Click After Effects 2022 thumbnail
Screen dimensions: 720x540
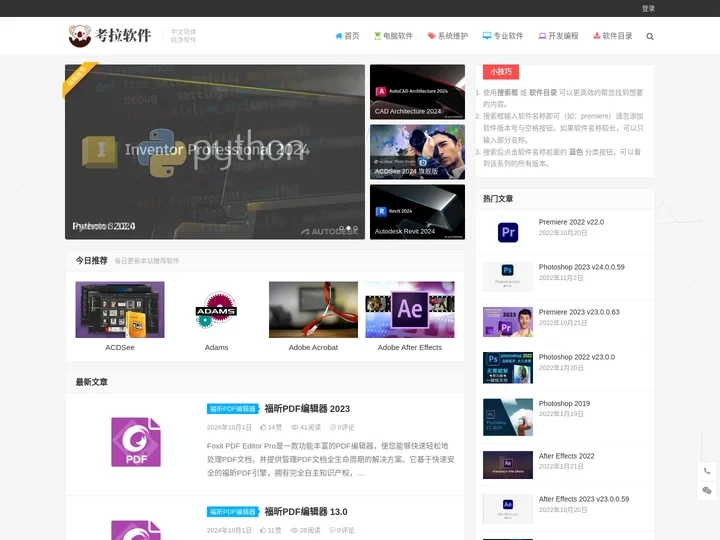point(508,465)
